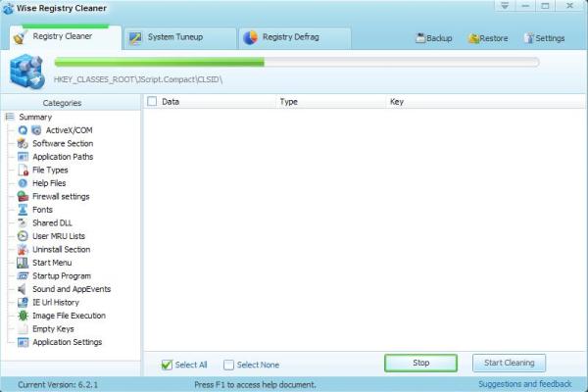Click the Current Version: 6.2.1 status text

pos(58,384)
